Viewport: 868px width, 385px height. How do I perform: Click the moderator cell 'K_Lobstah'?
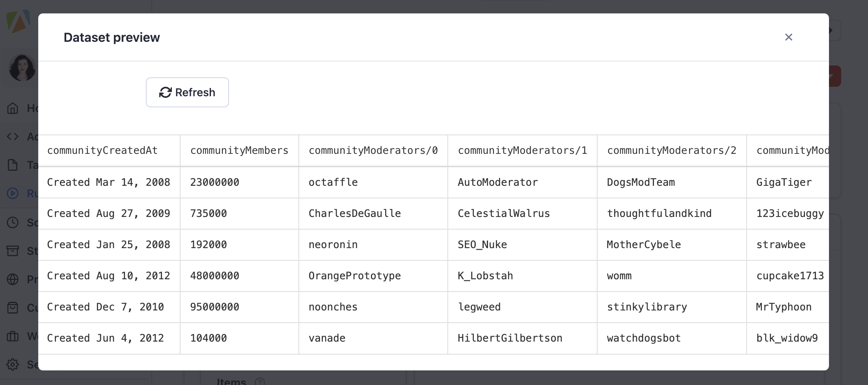[522, 276]
